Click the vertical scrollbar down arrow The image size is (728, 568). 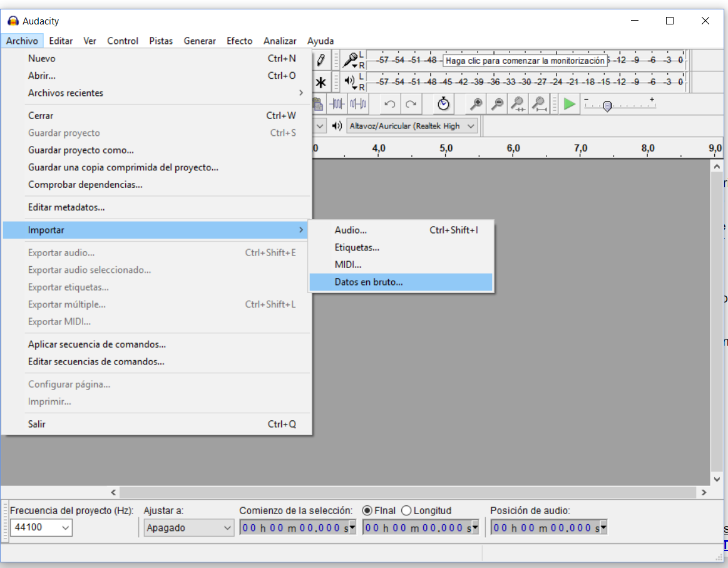717,479
